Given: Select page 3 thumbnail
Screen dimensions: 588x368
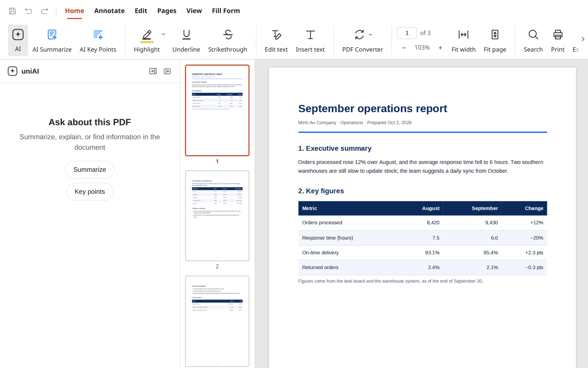Looking at the screenshot, I should pos(217,321).
